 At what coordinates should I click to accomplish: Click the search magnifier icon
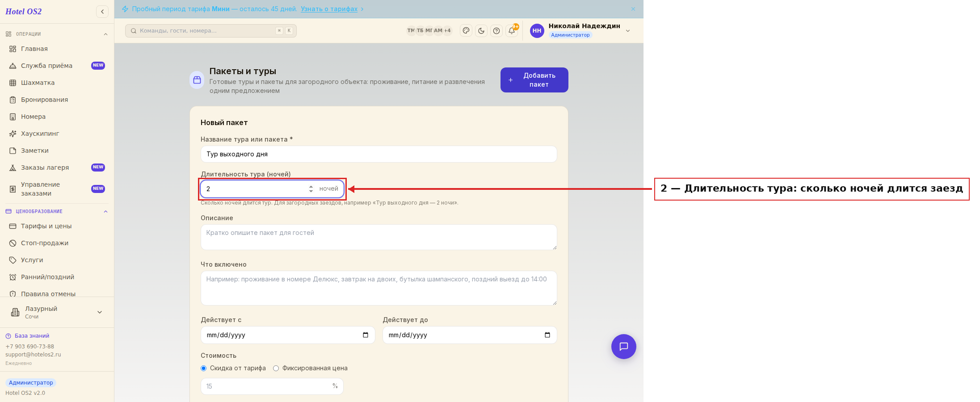(133, 31)
